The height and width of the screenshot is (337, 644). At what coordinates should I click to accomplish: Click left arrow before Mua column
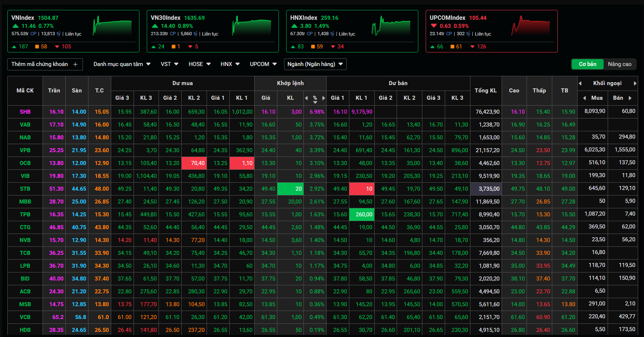pyautogui.click(x=585, y=98)
